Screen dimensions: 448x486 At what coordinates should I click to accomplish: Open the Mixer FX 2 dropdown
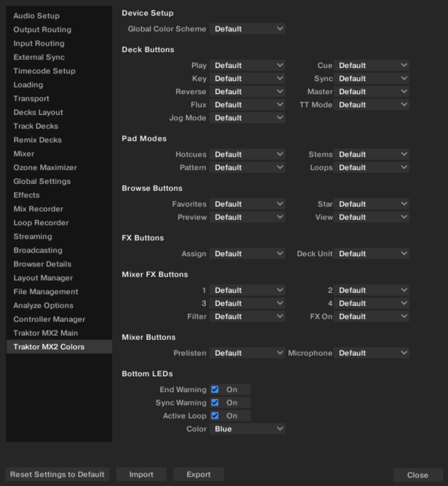pos(371,290)
